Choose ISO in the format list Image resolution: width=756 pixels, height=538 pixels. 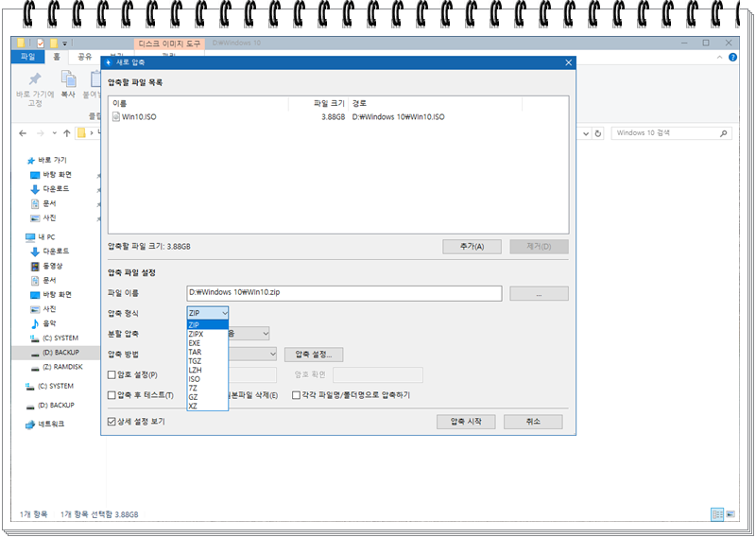(x=207, y=379)
